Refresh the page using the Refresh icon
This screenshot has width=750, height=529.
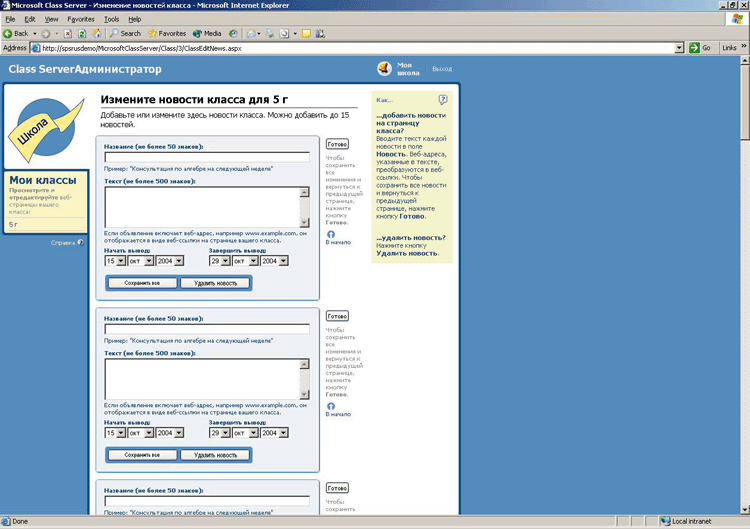(82, 33)
